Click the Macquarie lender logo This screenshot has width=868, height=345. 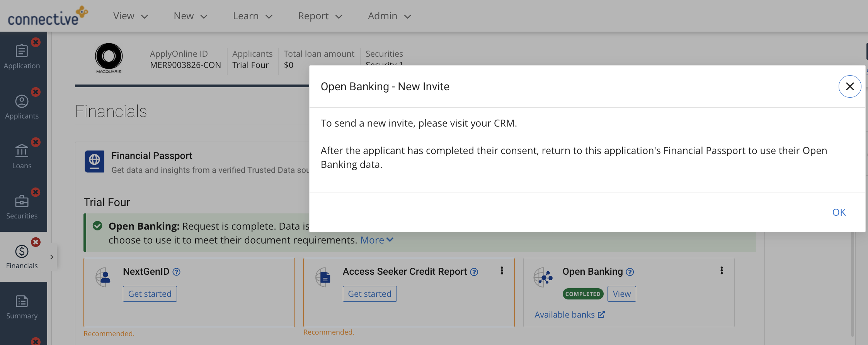(109, 58)
